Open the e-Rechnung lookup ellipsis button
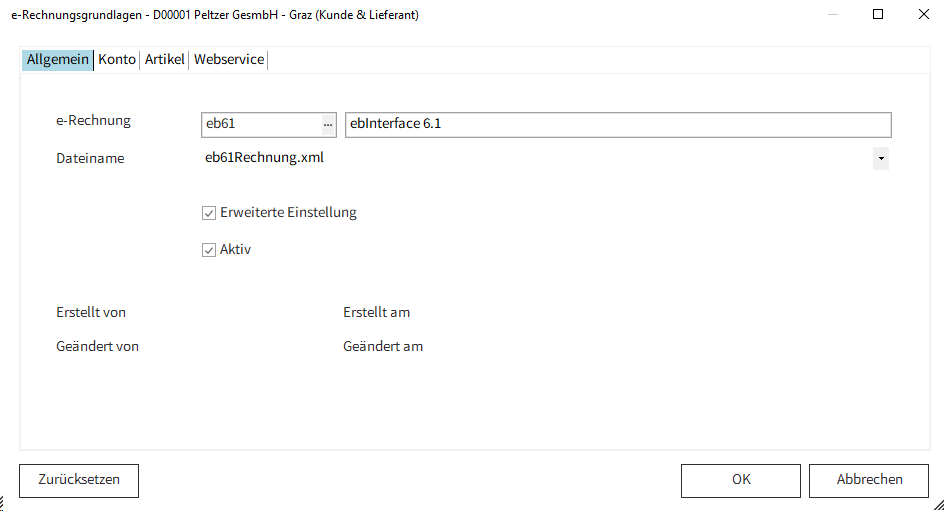This screenshot has height=511, width=944. [x=328, y=124]
